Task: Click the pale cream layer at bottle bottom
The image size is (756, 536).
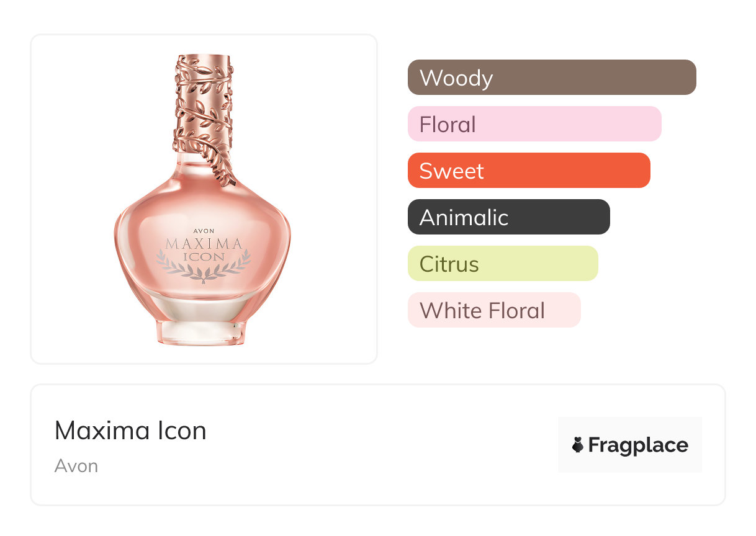Action: click(203, 306)
